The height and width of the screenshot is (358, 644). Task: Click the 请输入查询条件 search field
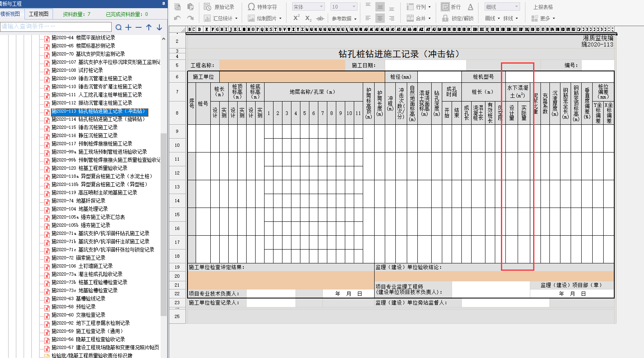pyautogui.click(x=56, y=27)
